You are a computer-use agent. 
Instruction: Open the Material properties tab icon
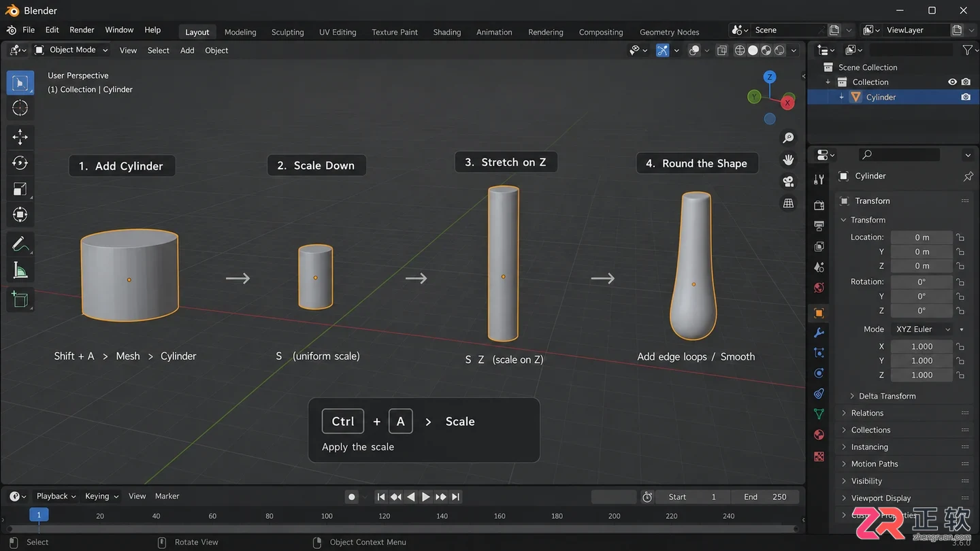[x=819, y=435]
